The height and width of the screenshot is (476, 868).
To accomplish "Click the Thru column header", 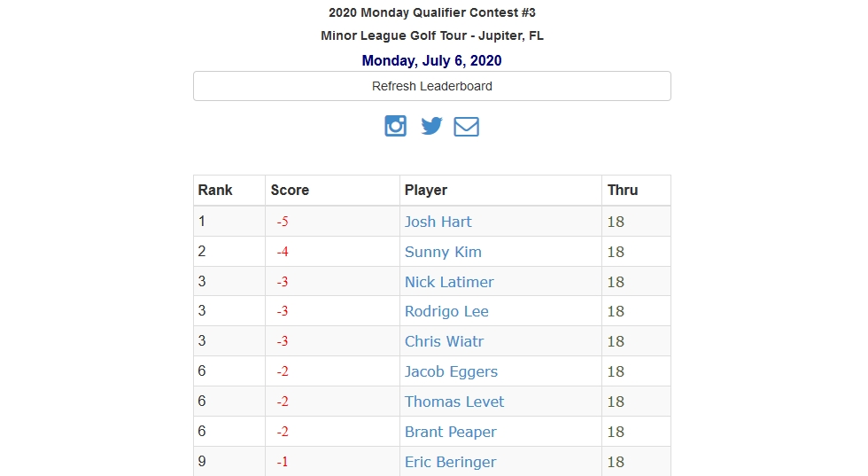I will pos(622,190).
